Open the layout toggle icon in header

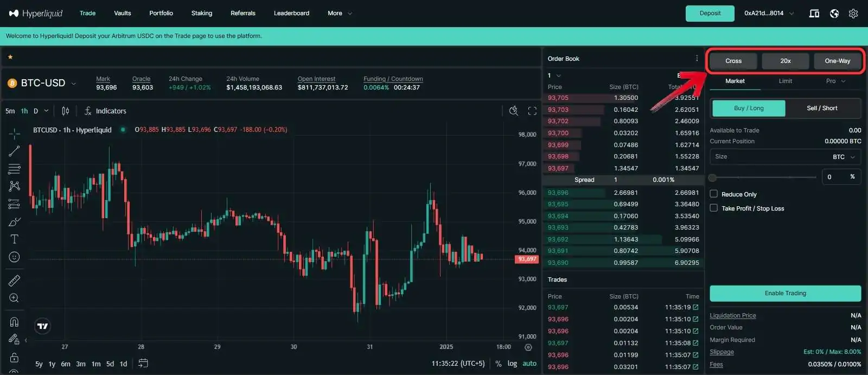point(814,14)
